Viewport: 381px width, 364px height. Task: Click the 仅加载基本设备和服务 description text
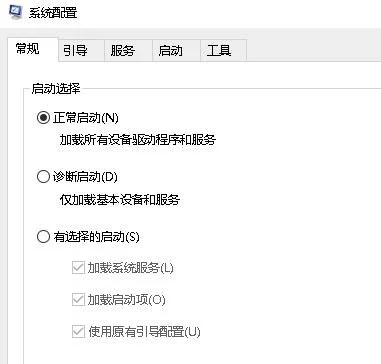(x=120, y=199)
